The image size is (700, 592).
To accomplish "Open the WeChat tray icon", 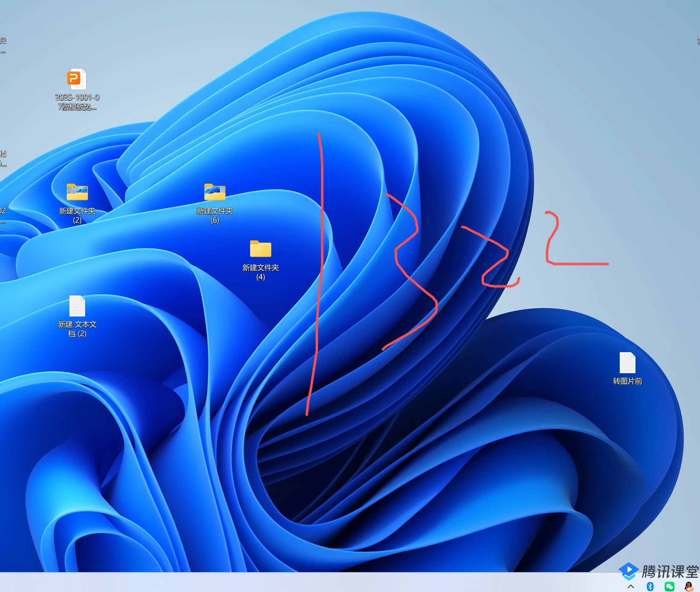I will pyautogui.click(x=669, y=586).
